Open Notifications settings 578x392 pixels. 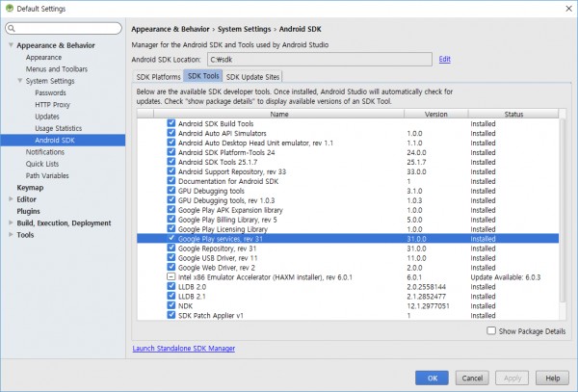coord(45,152)
